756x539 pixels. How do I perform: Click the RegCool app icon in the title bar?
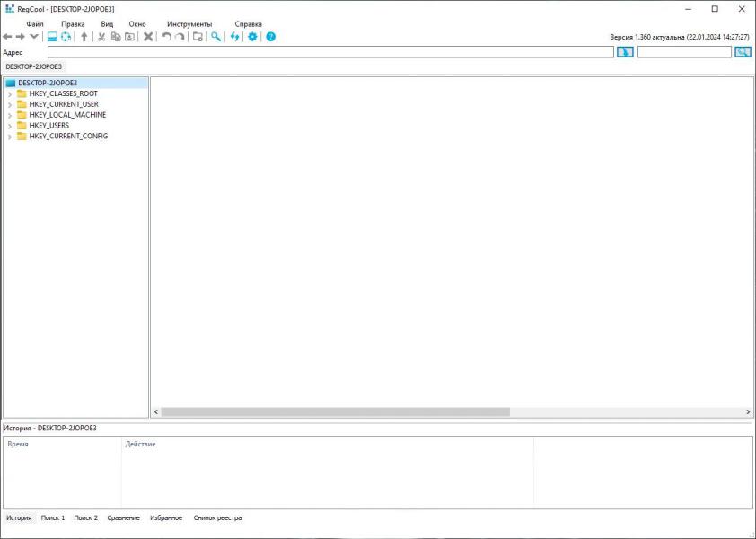click(x=10, y=9)
